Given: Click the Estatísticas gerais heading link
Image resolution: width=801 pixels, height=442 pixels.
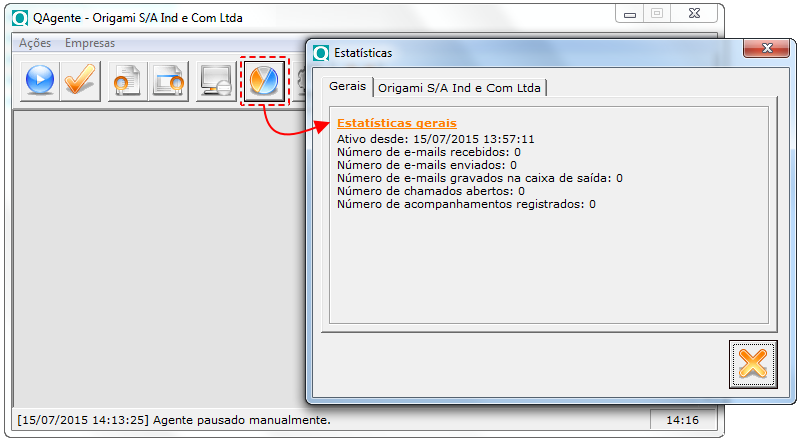Looking at the screenshot, I should click(397, 123).
